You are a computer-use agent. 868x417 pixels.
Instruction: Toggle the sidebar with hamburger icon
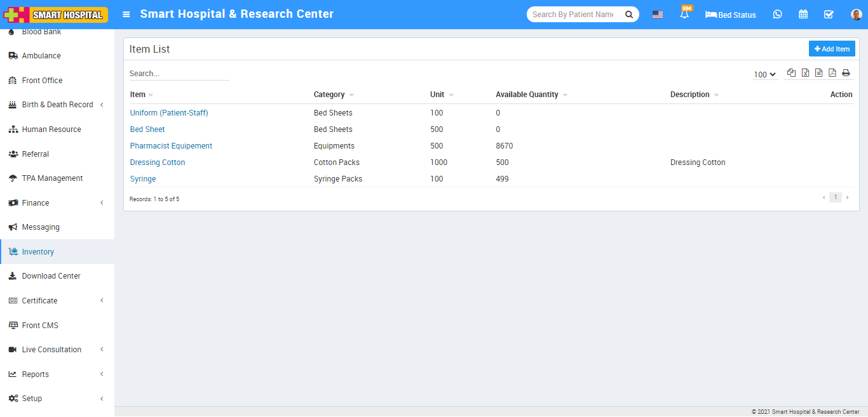[126, 15]
